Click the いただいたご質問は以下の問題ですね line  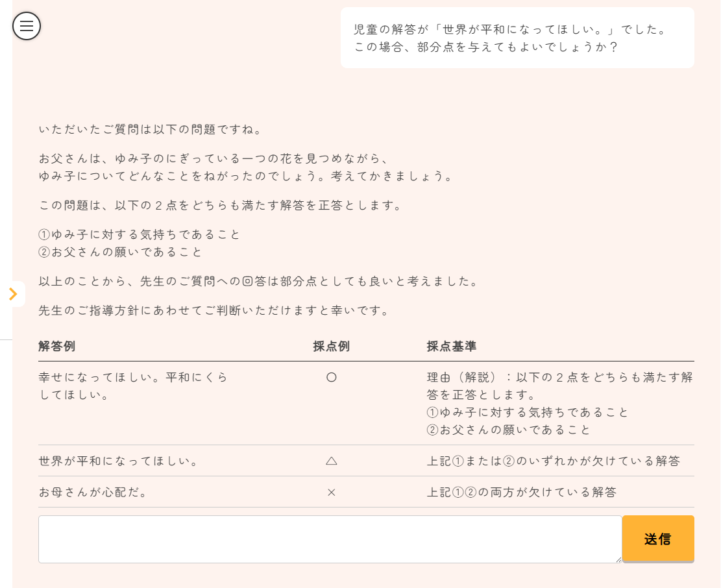click(151, 130)
